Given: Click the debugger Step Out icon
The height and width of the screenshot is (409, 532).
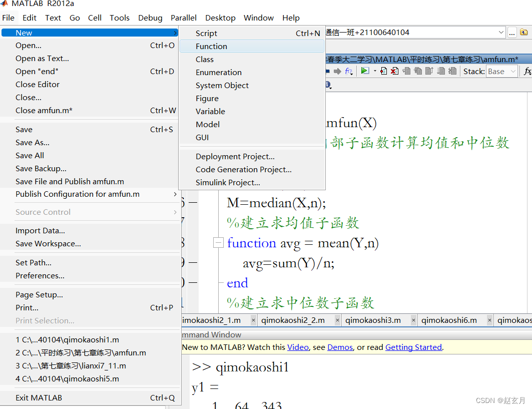Looking at the screenshot, I should (x=429, y=71).
